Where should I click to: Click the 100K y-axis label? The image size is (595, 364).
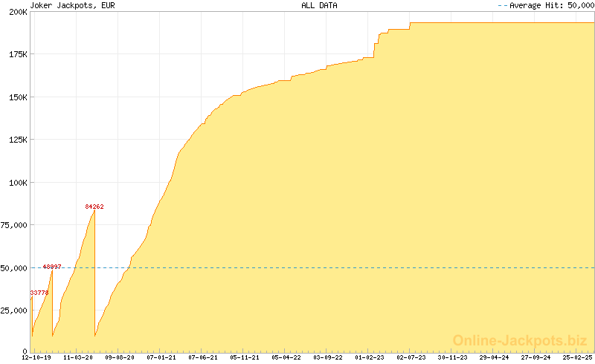pyautogui.click(x=16, y=183)
